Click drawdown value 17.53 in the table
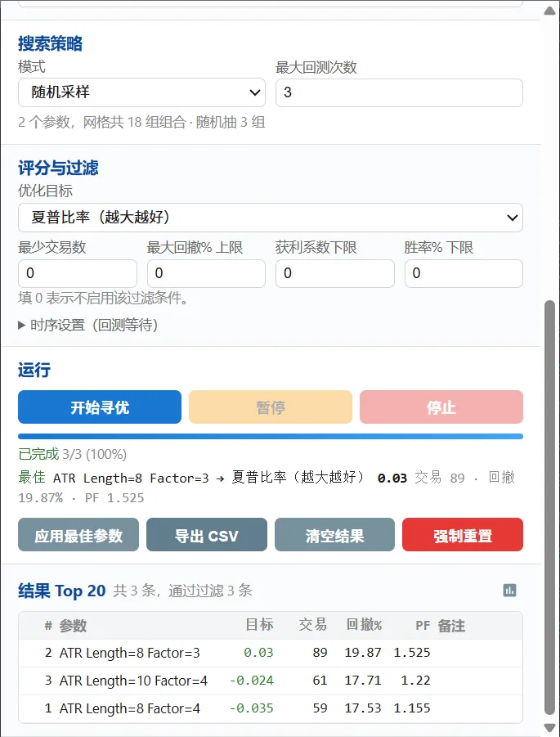560x737 pixels. click(x=363, y=708)
